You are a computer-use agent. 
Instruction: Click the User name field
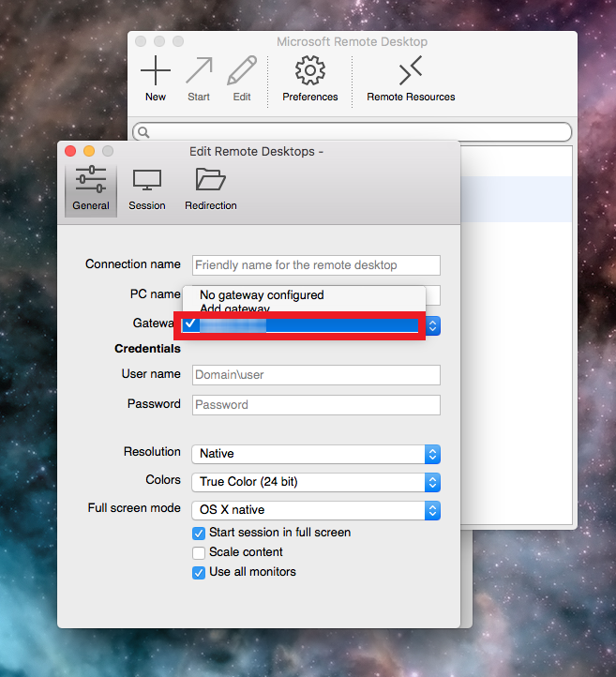(x=316, y=375)
